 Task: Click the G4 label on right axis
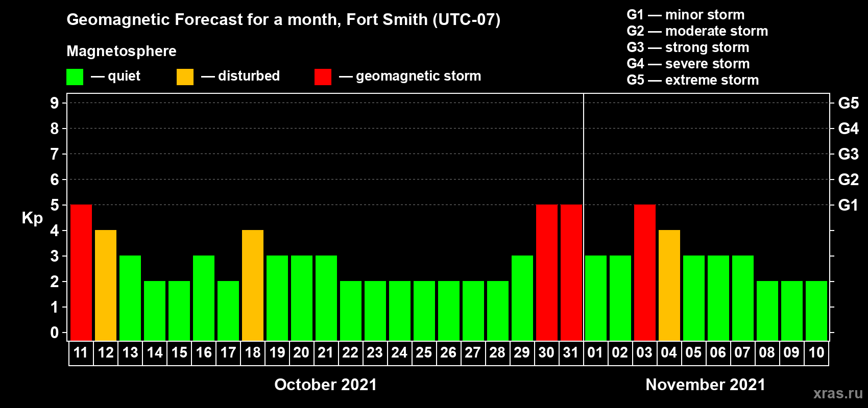848,129
